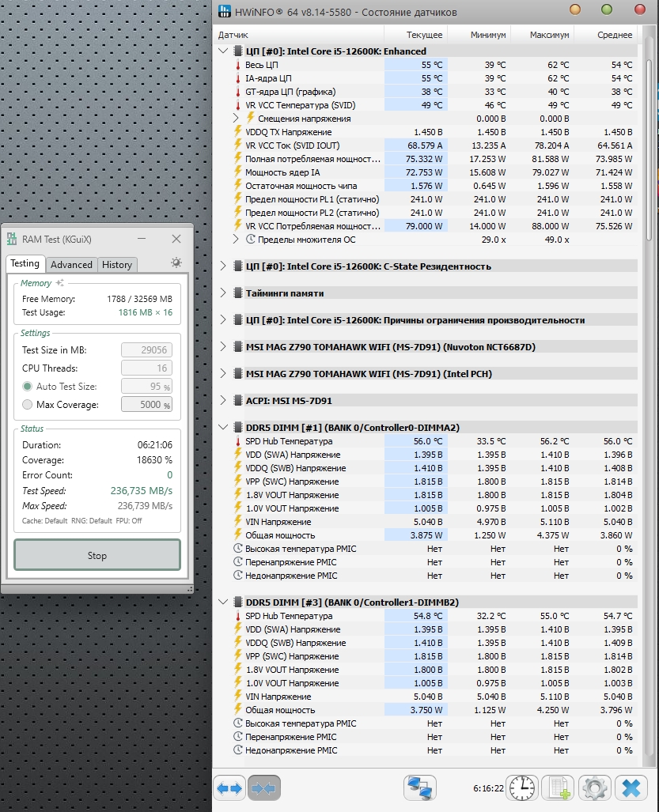Click the Max Coverage percent field
659x812 pixels.
tap(146, 405)
